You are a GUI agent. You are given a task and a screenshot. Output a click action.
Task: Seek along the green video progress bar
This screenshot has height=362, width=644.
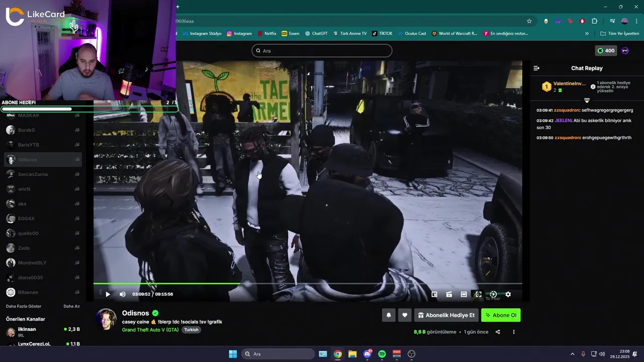[x=307, y=284]
